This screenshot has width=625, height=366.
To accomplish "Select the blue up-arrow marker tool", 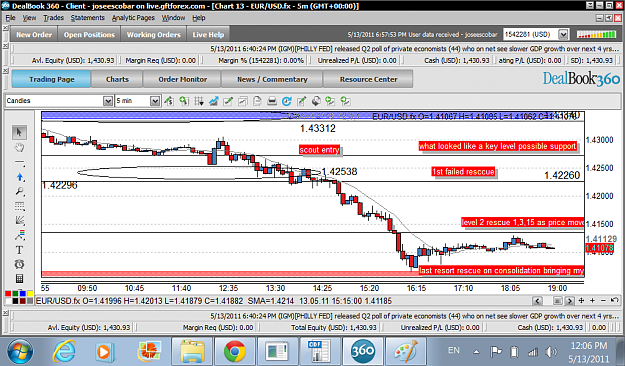I will [x=20, y=177].
